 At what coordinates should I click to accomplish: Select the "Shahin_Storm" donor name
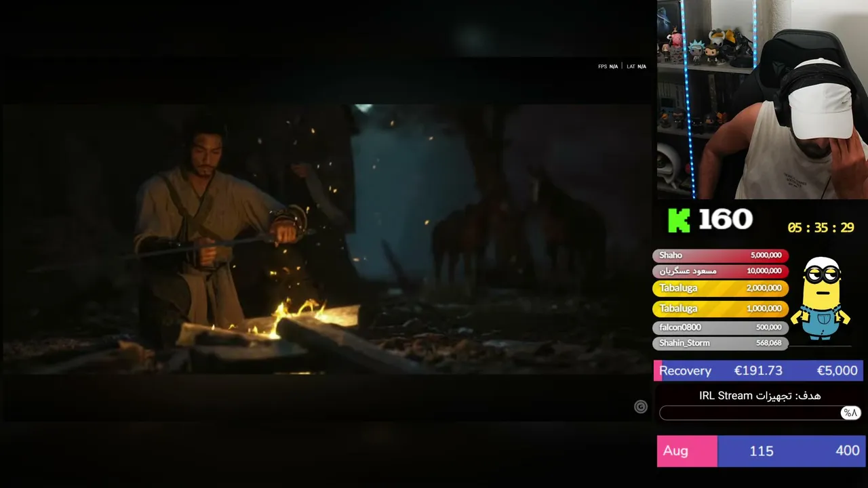(684, 343)
